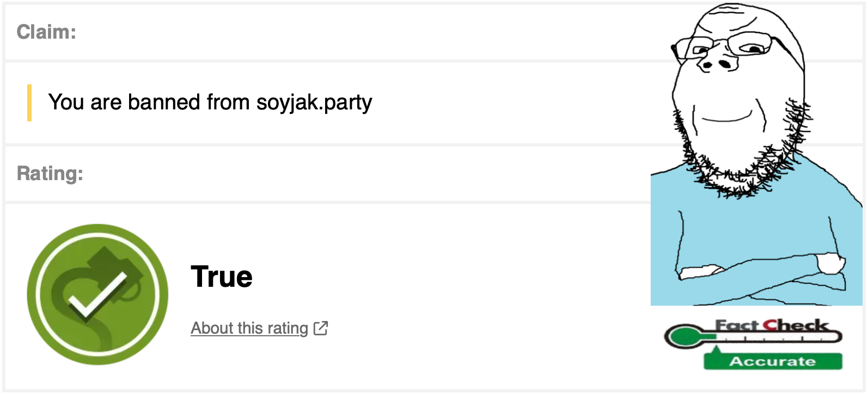
Task: Click the Fact Check logo text
Action: pos(771,325)
